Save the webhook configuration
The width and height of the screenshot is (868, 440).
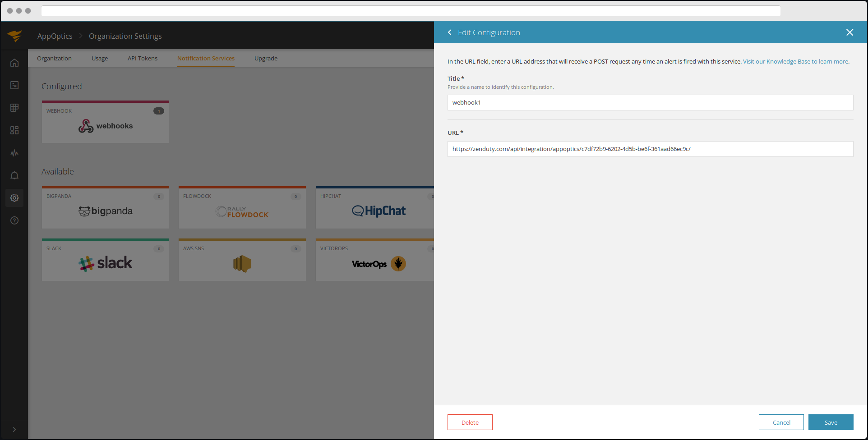tap(831, 422)
